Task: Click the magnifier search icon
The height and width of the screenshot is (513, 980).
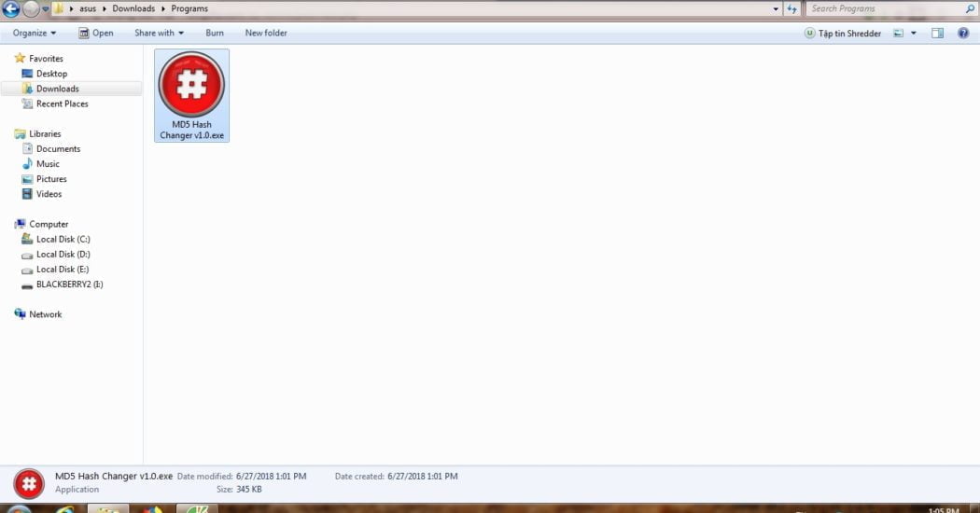Action: point(970,8)
